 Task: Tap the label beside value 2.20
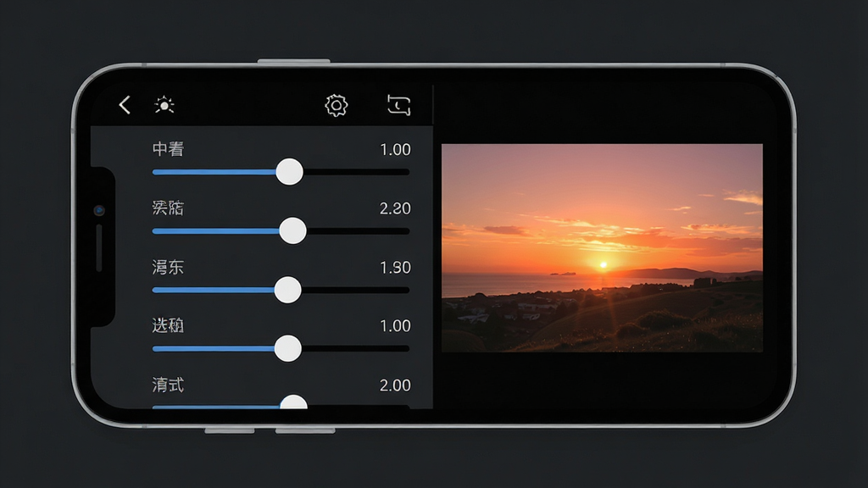(x=169, y=208)
